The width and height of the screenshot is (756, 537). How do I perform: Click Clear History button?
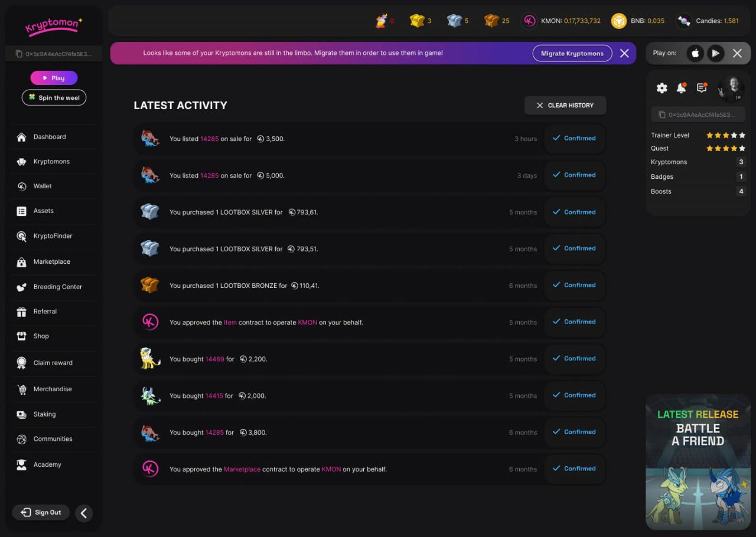(x=565, y=106)
